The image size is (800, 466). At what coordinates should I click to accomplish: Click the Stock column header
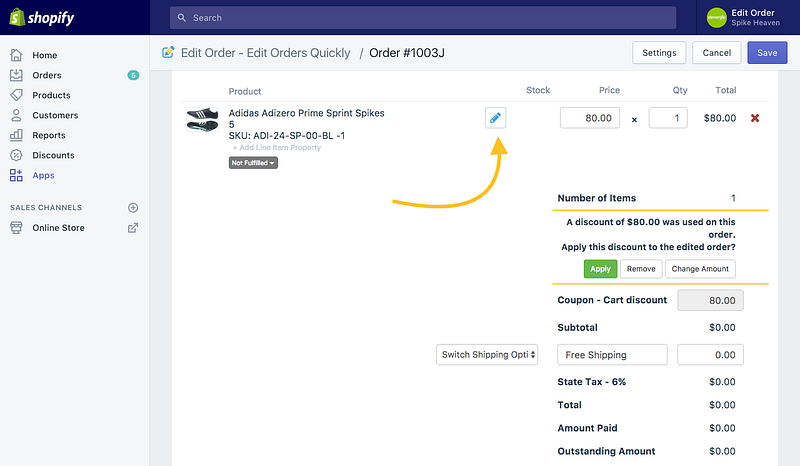538,90
